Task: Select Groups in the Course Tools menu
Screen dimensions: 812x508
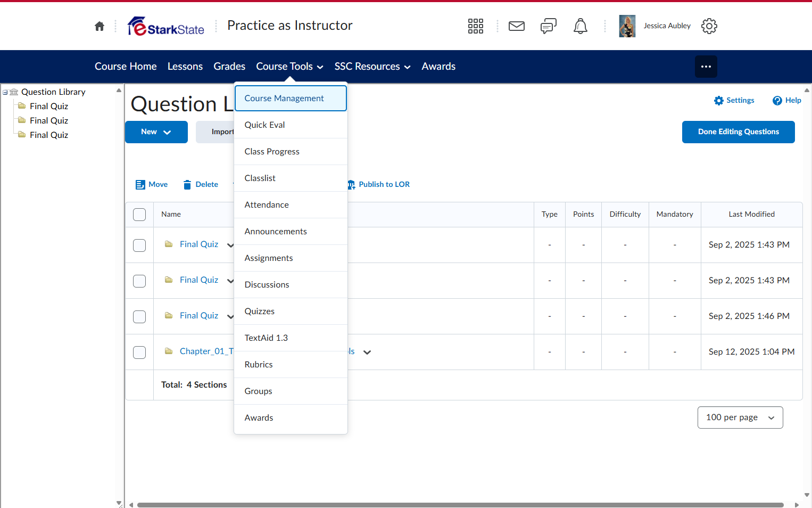Action: pyautogui.click(x=291, y=391)
